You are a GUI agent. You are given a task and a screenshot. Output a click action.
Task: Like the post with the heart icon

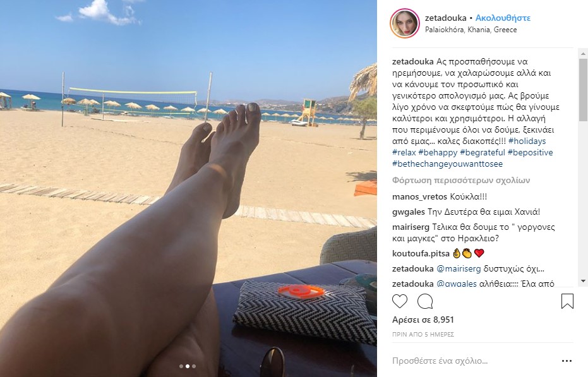400,301
